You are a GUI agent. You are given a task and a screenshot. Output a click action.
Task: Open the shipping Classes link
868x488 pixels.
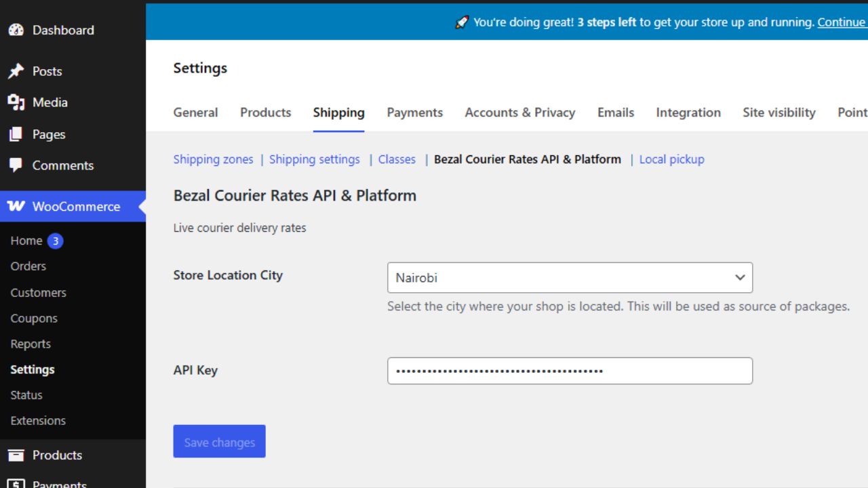point(397,159)
